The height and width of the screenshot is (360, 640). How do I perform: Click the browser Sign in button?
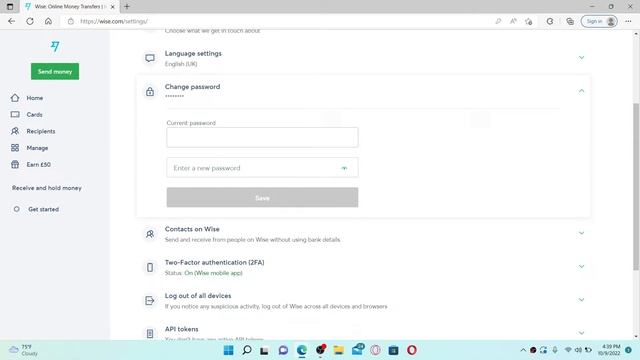point(599,21)
